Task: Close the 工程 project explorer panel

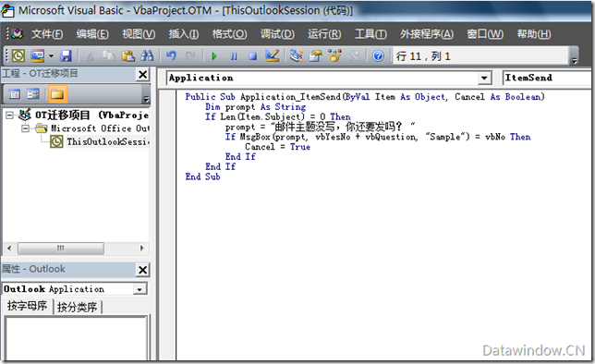Action: (x=142, y=75)
